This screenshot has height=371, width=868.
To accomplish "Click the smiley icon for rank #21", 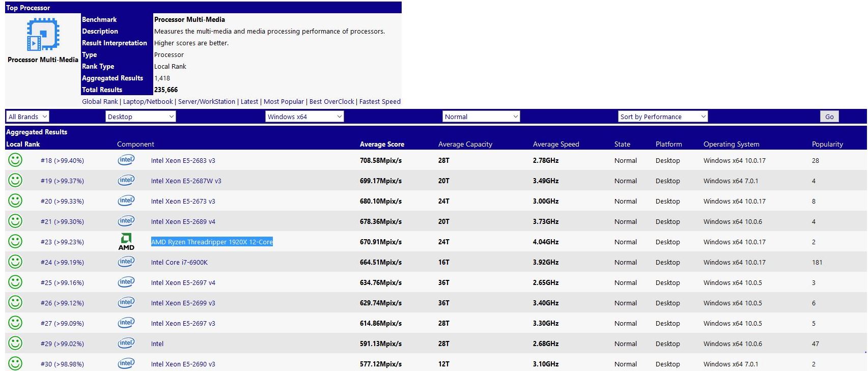I will [x=15, y=221].
